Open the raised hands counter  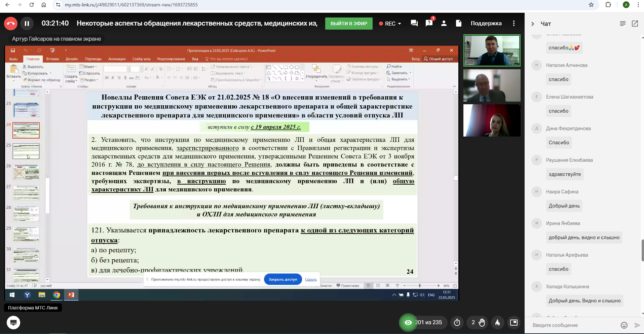(x=478, y=323)
